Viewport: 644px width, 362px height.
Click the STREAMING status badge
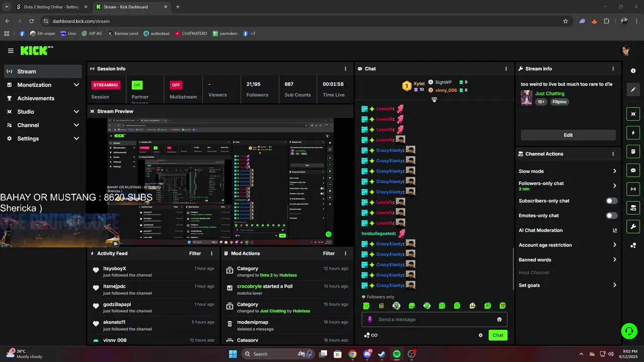(x=106, y=85)
